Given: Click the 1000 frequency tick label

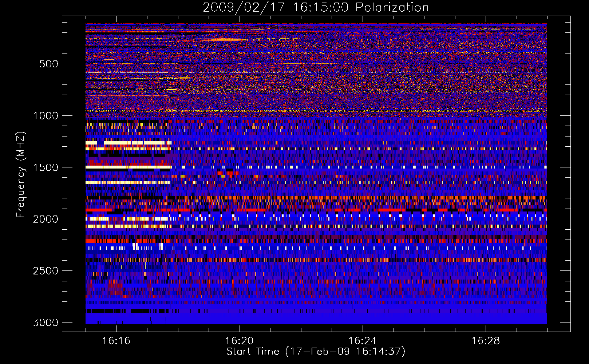Looking at the screenshot, I should [46, 116].
